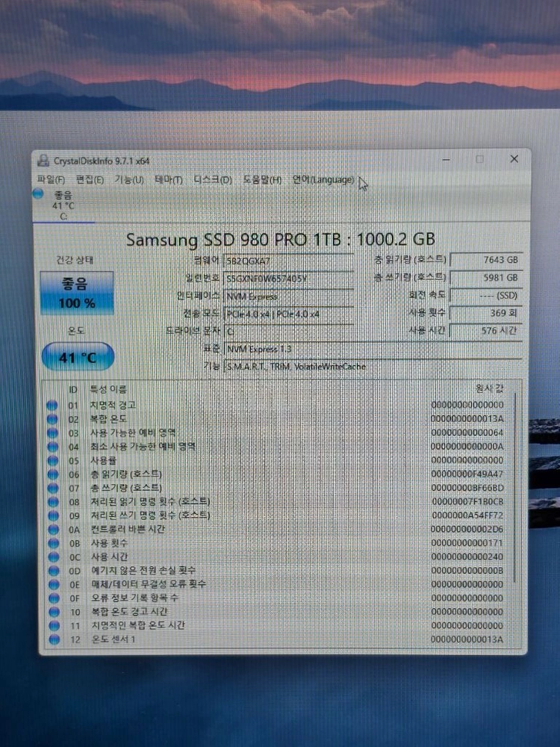The height and width of the screenshot is (747, 560).
Task: Minimize the CrystalDiskInfo window
Action: 447,160
